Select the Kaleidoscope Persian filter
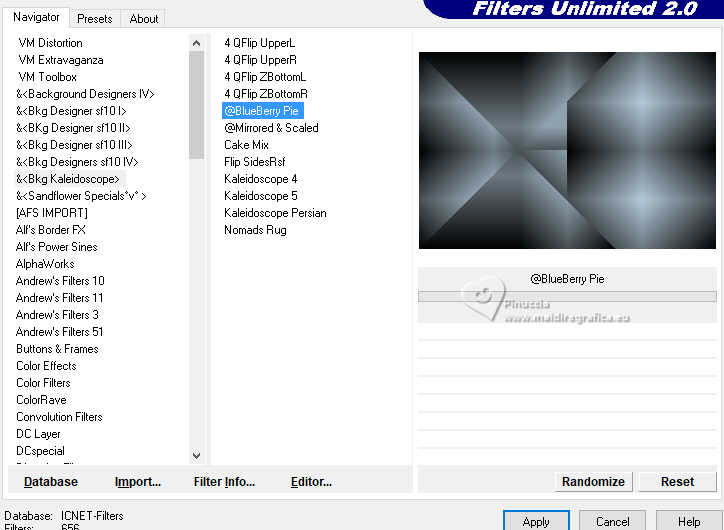This screenshot has height=530, width=724. click(275, 213)
